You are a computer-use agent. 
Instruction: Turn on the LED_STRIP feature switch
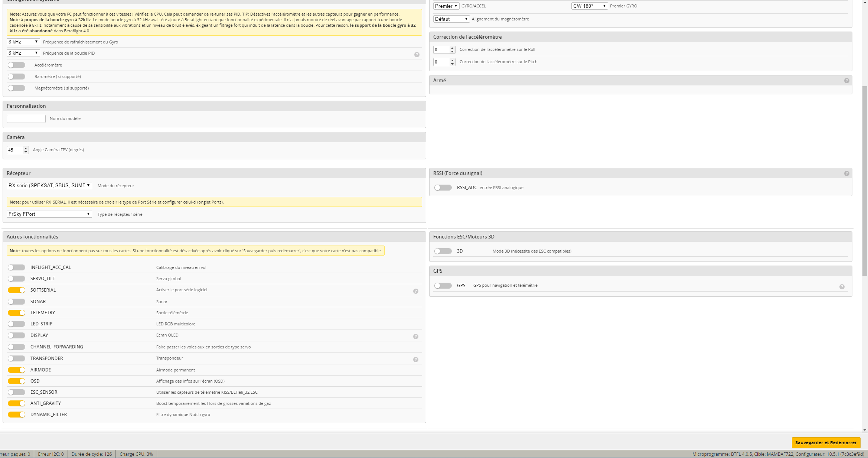click(x=17, y=324)
